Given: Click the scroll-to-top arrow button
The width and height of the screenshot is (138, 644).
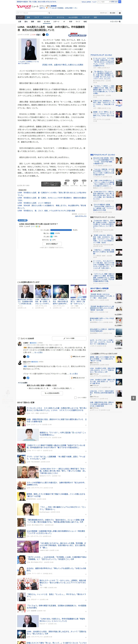Looking at the screenshot, I should [x=133, y=398].
